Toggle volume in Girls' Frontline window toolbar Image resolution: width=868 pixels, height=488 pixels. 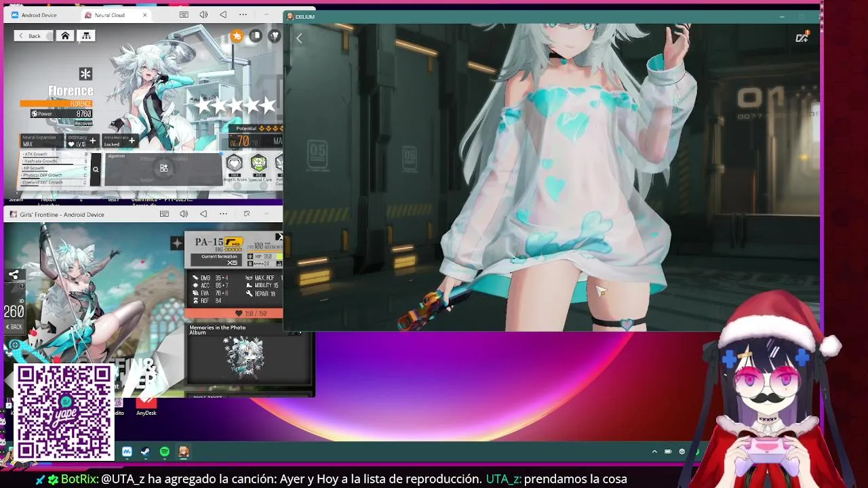184,214
